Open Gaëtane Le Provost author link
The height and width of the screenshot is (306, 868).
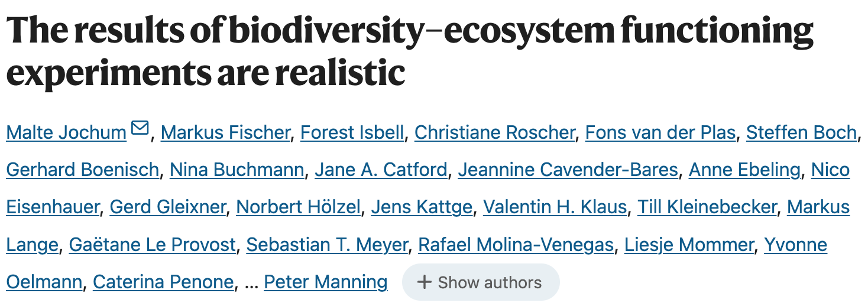pyautogui.click(x=153, y=245)
